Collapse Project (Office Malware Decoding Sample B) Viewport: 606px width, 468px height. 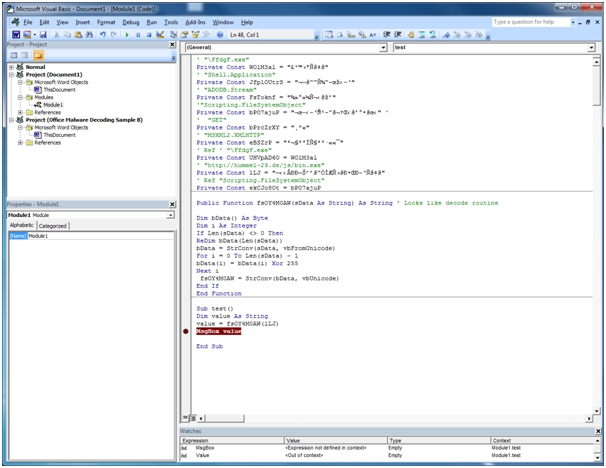tap(11, 120)
